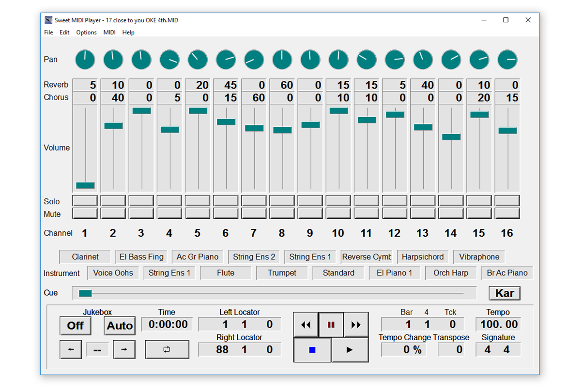Toggle the loop repeat button

click(167, 349)
